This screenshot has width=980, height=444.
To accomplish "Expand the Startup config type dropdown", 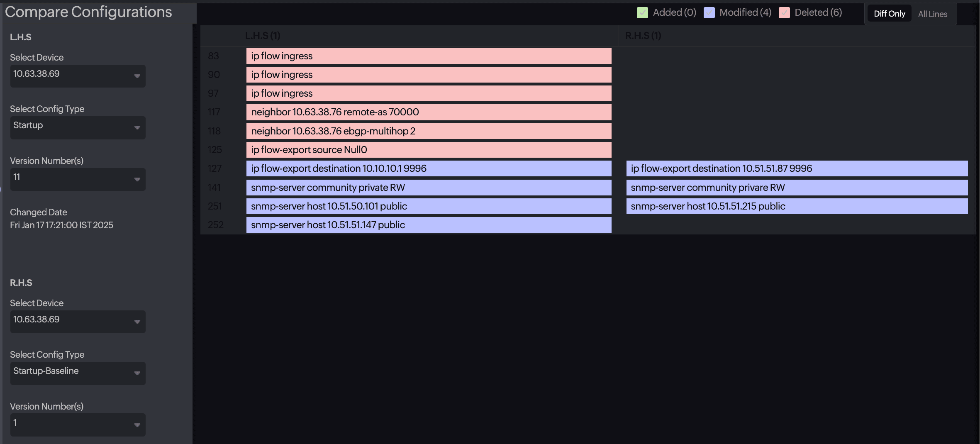I will (x=77, y=128).
